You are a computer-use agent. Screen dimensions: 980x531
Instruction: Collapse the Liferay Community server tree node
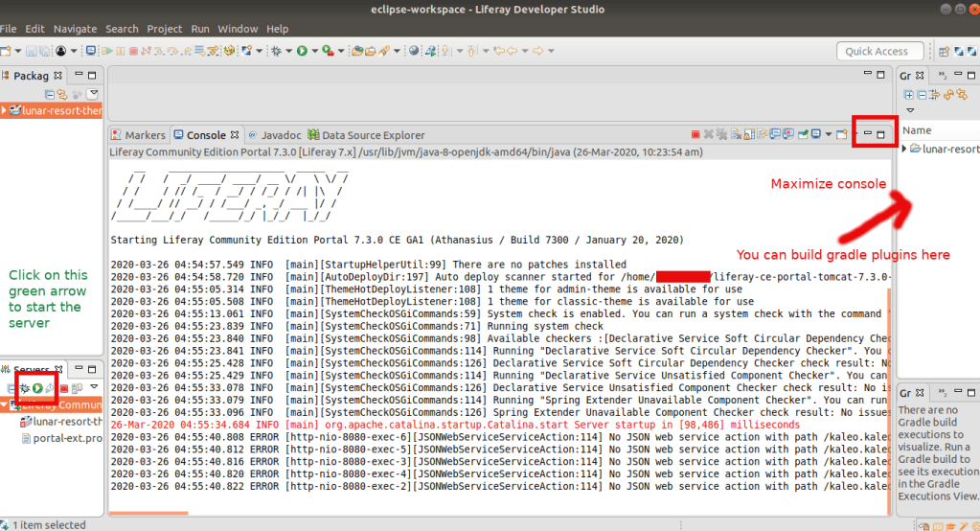click(x=5, y=404)
